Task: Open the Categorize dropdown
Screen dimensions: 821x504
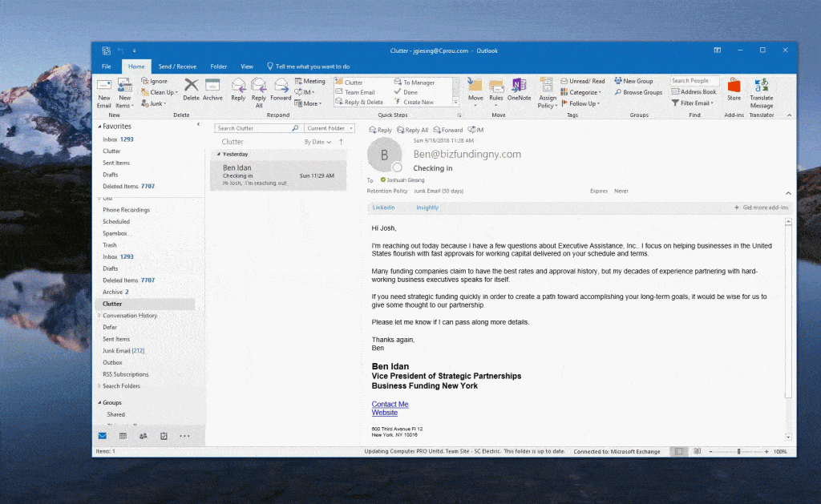Action: click(x=581, y=93)
